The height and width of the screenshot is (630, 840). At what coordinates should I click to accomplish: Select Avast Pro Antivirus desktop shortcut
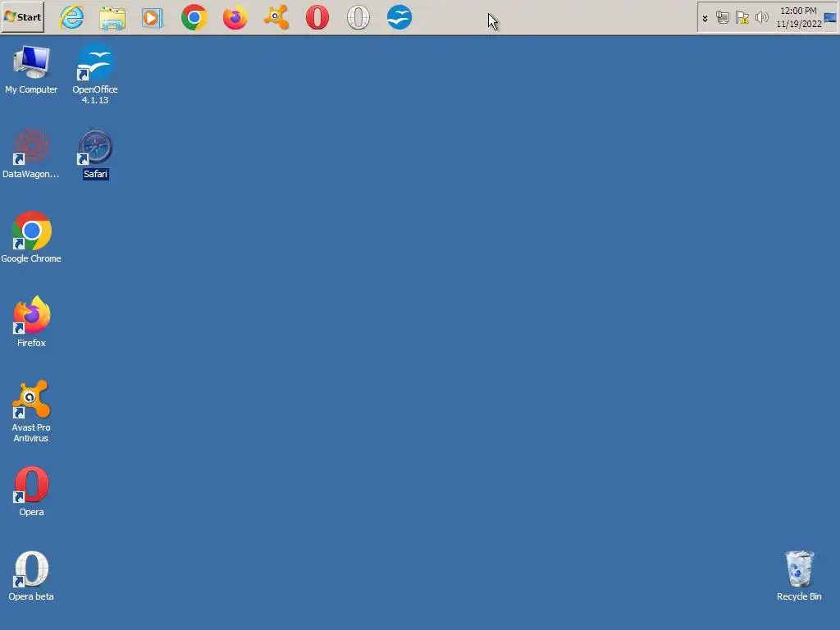tap(31, 411)
